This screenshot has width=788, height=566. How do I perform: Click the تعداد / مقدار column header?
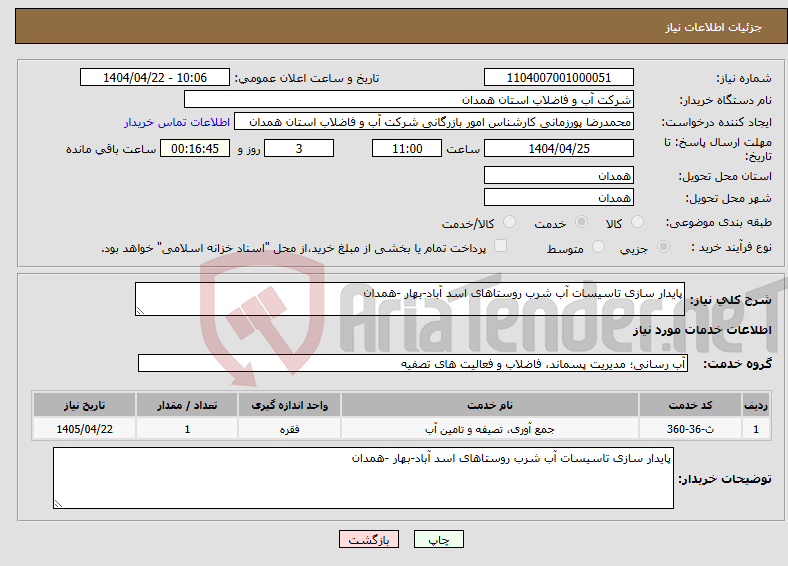click(x=187, y=405)
